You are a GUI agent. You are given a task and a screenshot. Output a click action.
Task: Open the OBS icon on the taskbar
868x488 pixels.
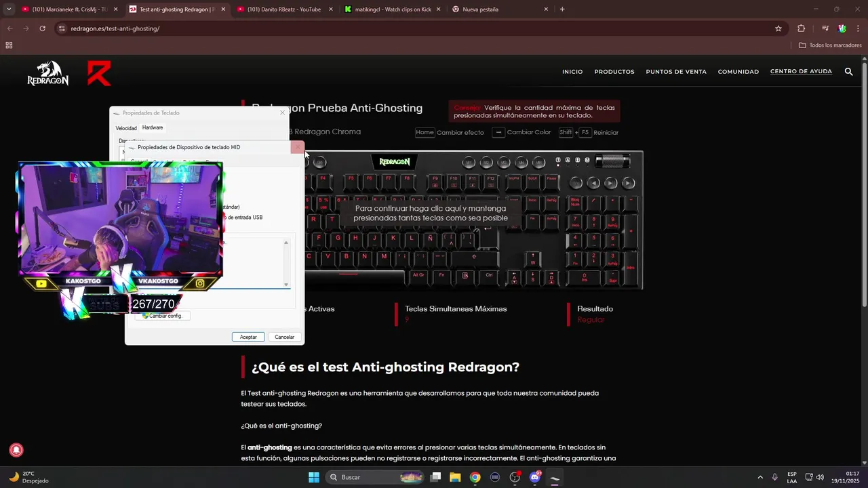click(x=515, y=477)
